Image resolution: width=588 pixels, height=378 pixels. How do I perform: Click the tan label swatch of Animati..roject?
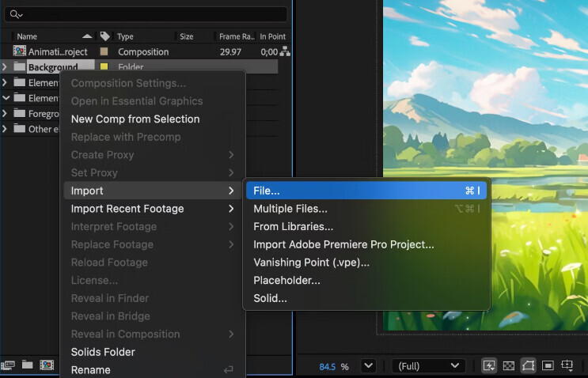click(104, 51)
